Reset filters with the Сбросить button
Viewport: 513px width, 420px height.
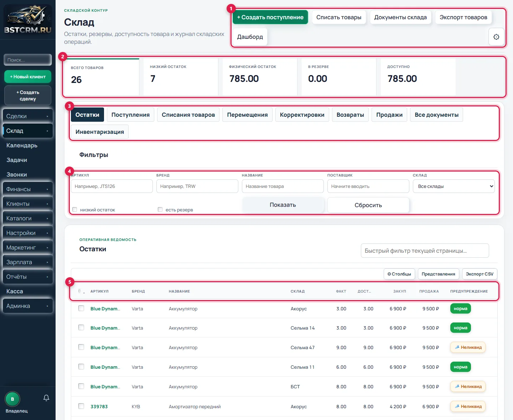point(368,205)
